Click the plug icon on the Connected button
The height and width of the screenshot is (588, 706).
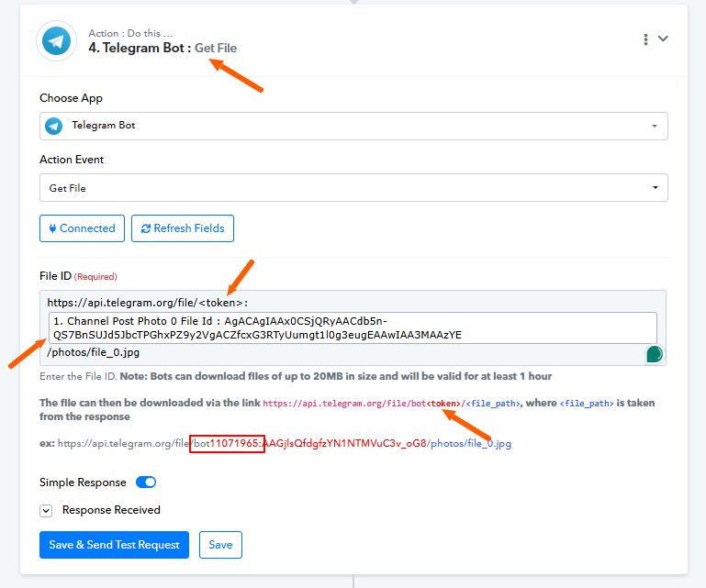51,228
